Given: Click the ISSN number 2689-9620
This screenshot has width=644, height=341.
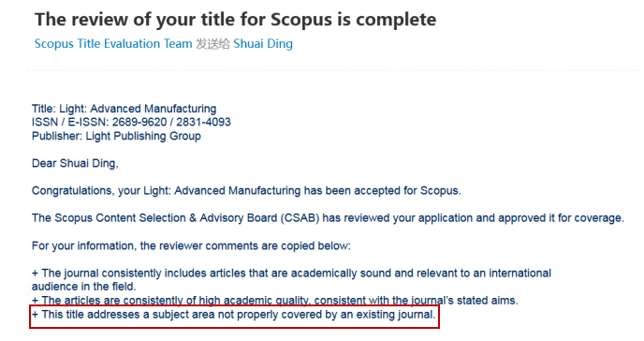Looking at the screenshot, I should (139, 122).
